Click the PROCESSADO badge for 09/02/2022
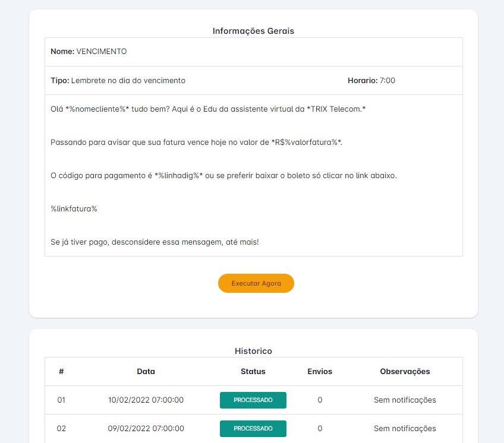504x443 pixels. point(253,429)
